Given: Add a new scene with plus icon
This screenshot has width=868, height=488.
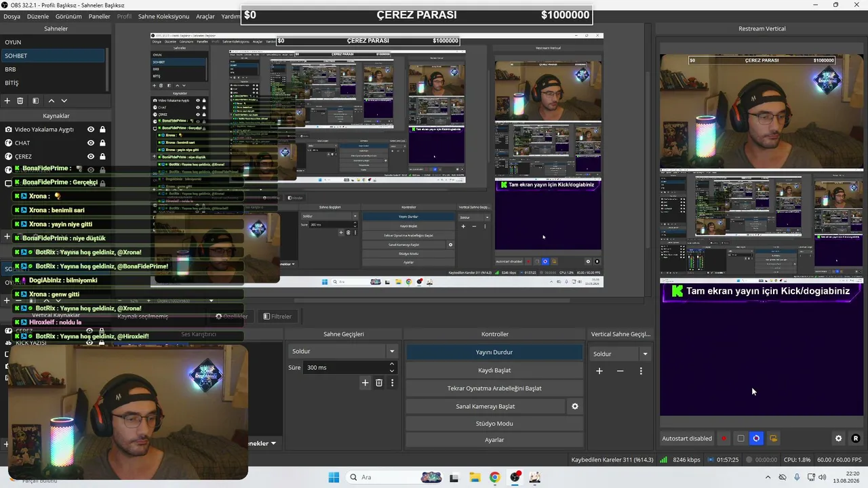Looking at the screenshot, I should tap(7, 100).
